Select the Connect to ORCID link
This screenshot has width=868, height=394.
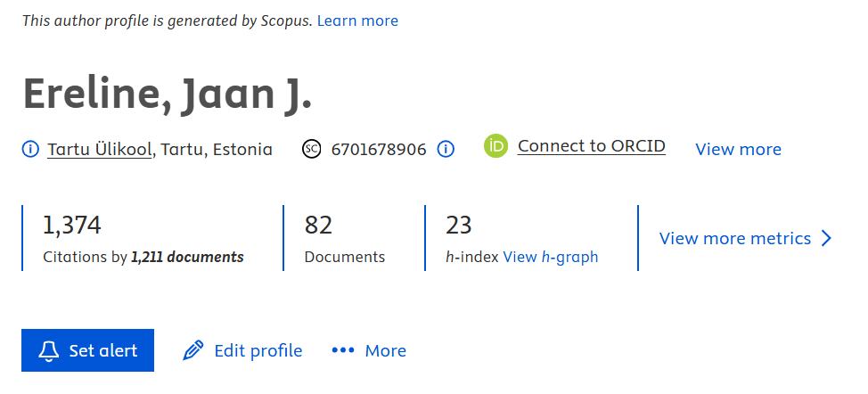tap(591, 146)
